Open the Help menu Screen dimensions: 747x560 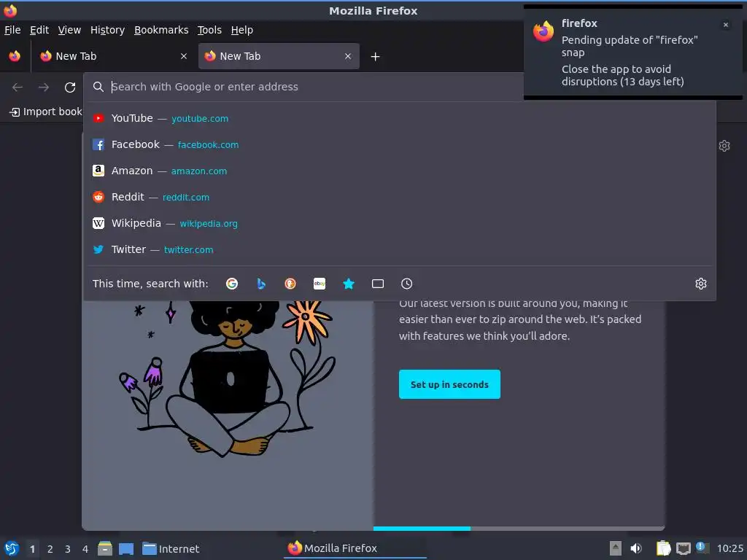point(242,30)
